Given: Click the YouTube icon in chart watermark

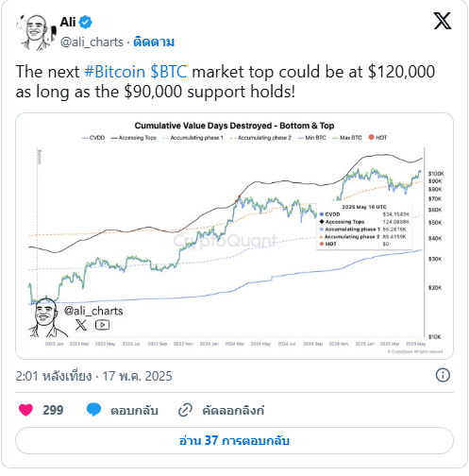Looking at the screenshot, I should 102,325.
